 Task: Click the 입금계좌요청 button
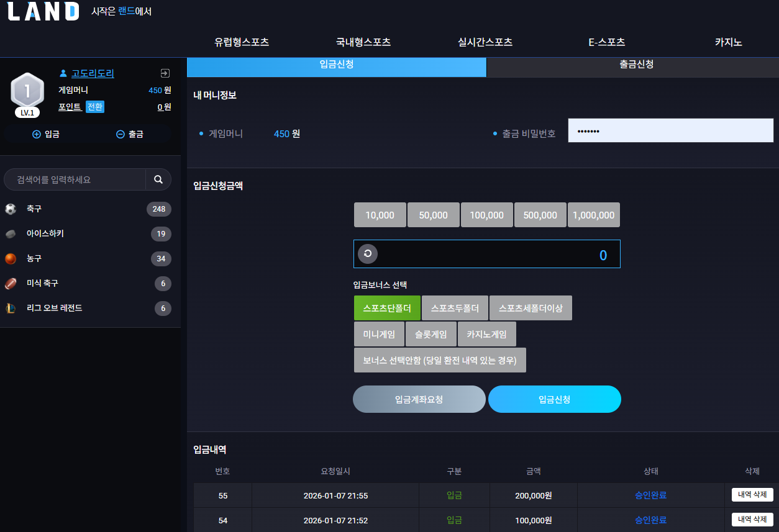[x=419, y=399]
